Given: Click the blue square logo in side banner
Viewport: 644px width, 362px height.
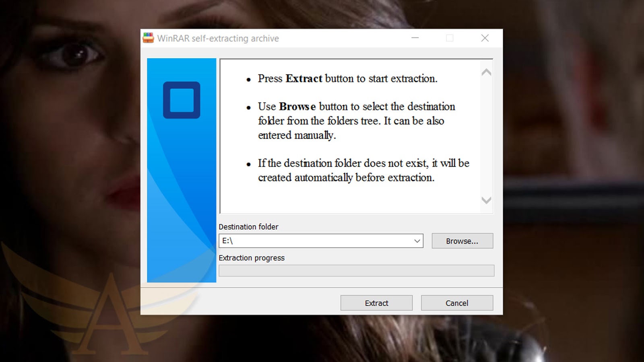Looking at the screenshot, I should coord(182,100).
